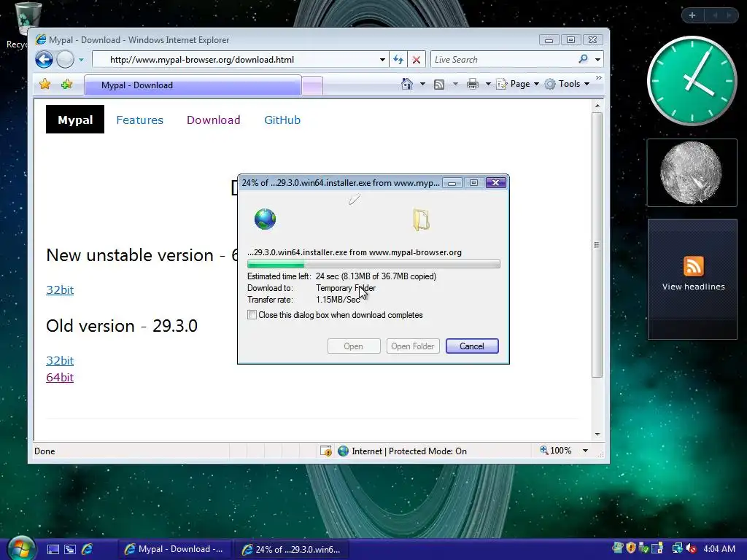Click the disabled Open Folder button
Screen dimensions: 747x560
tap(413, 346)
